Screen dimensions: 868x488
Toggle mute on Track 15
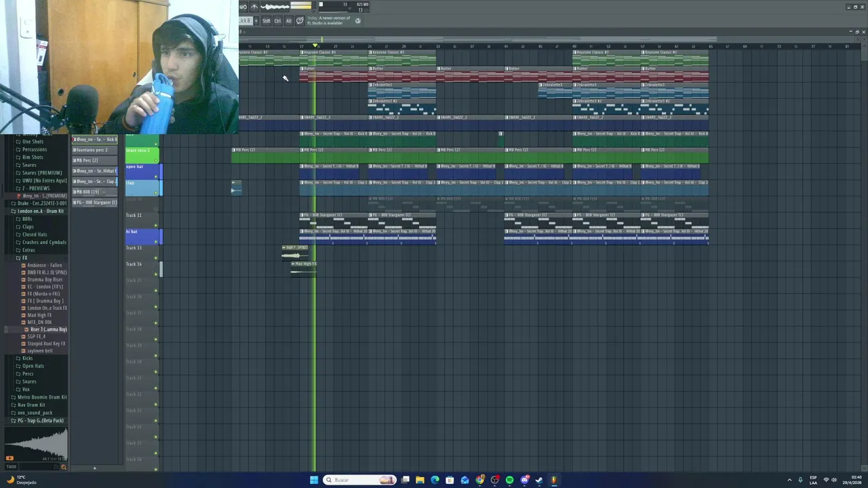click(x=156, y=290)
